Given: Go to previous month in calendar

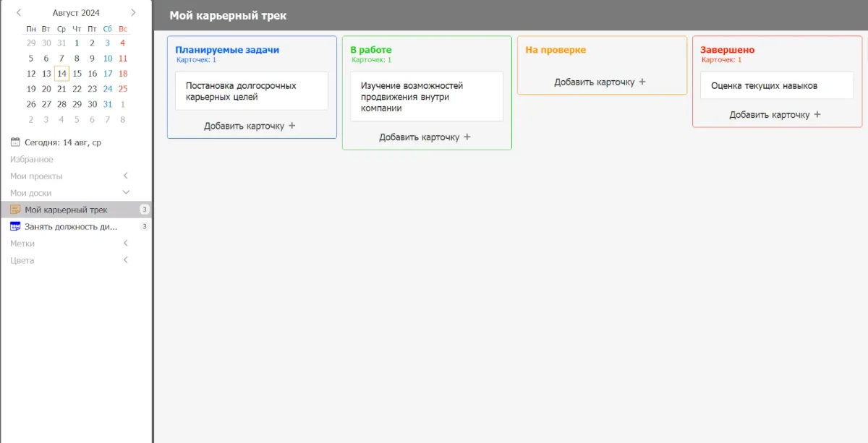Looking at the screenshot, I should 19,12.
